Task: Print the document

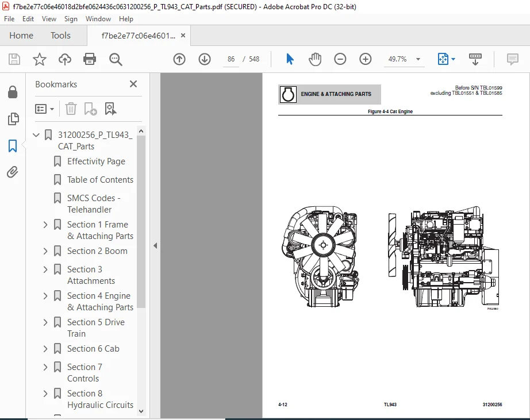Action: tap(90, 60)
